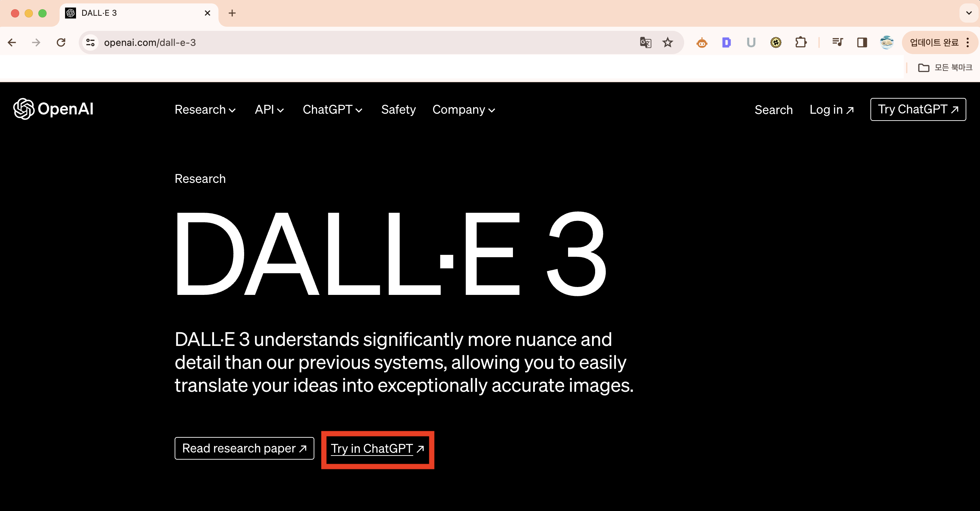The image size is (980, 511).
Task: Expand the API dropdown menu
Action: coord(269,110)
